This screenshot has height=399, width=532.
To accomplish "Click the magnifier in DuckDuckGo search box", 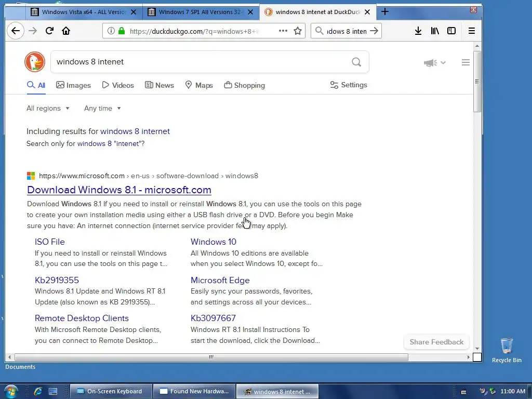I will 356,62.
